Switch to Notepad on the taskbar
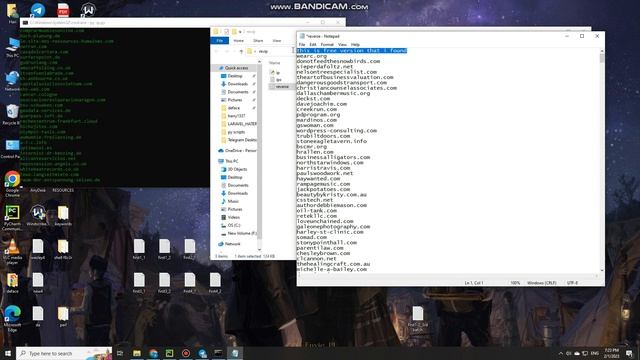 click(235, 353)
